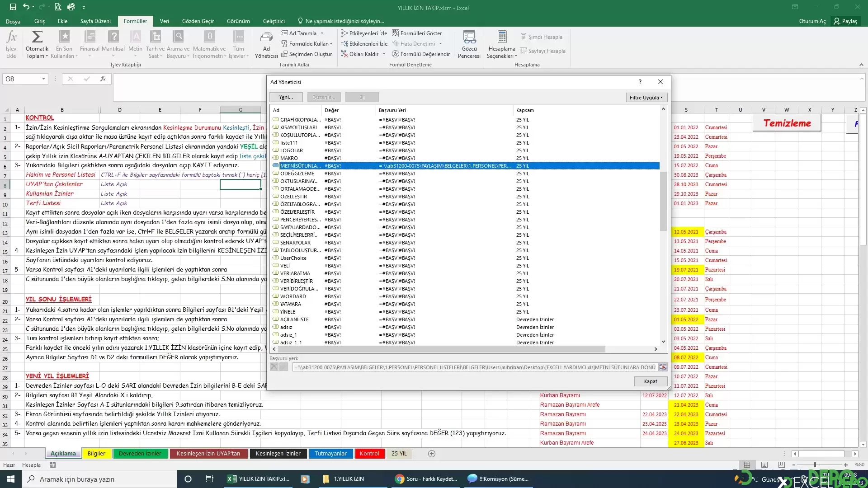Click Başvuru yeri input field
Image resolution: width=868 pixels, height=488 pixels.
click(475, 367)
